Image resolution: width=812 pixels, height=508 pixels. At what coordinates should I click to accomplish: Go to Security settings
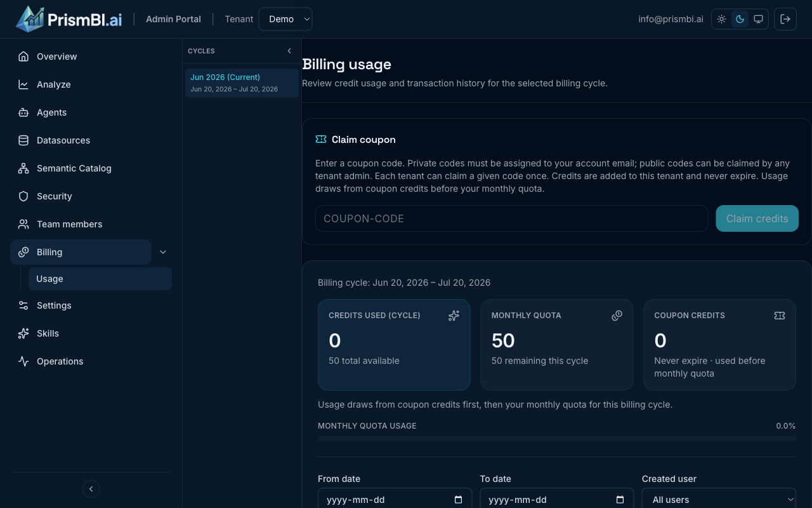pos(91,196)
